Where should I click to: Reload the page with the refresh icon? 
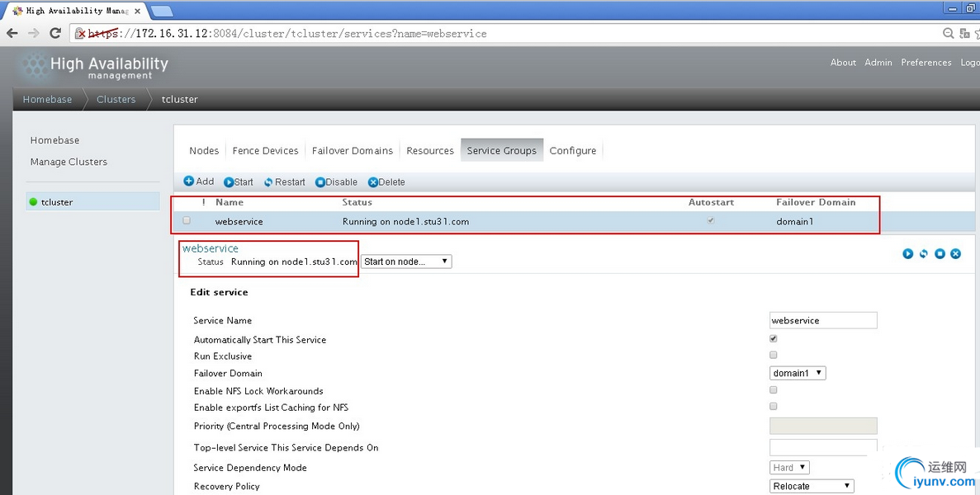[x=55, y=34]
